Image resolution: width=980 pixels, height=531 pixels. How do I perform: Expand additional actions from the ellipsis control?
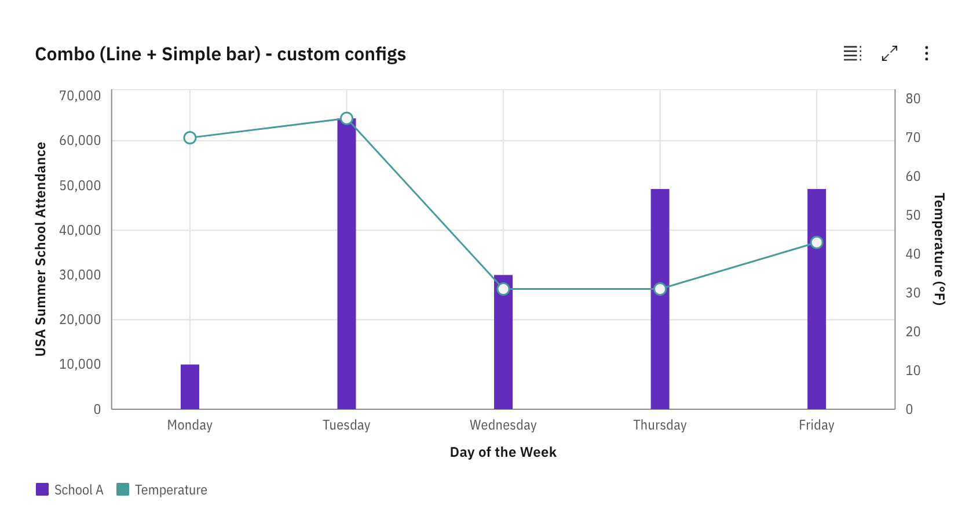[926, 53]
